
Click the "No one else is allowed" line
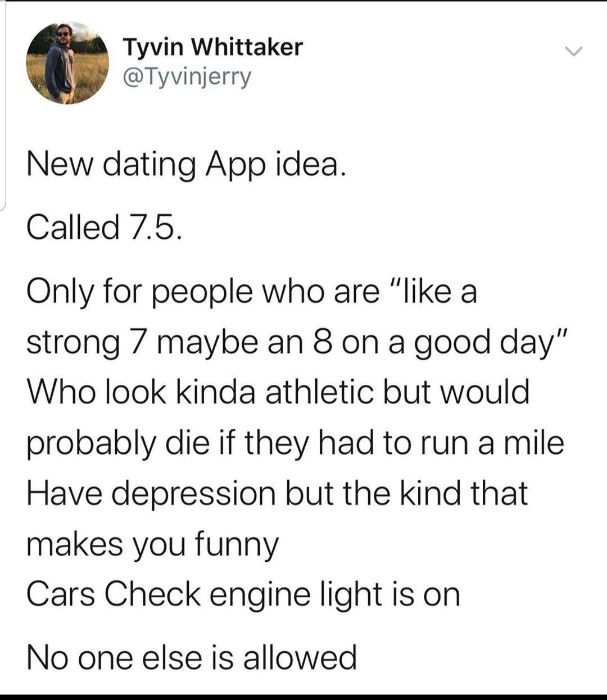coord(191,657)
